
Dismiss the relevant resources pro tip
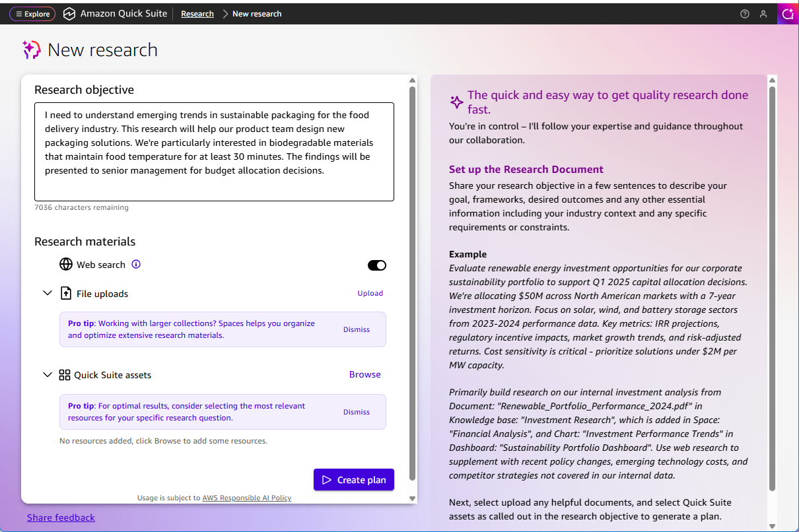357,412
